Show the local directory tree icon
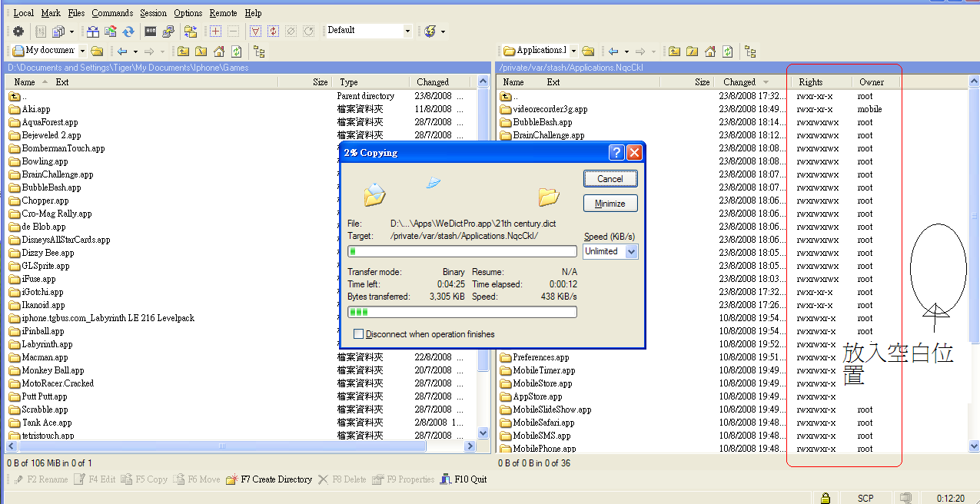This screenshot has width=980, height=504. (259, 51)
